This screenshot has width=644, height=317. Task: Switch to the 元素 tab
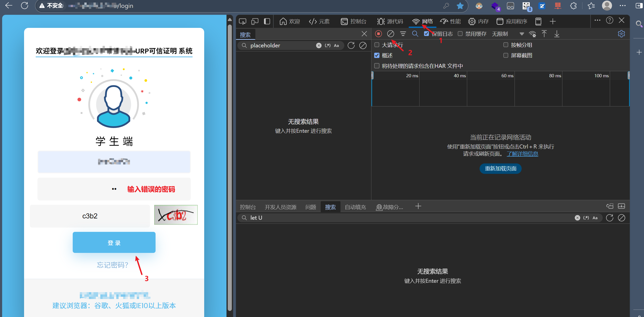[319, 22]
